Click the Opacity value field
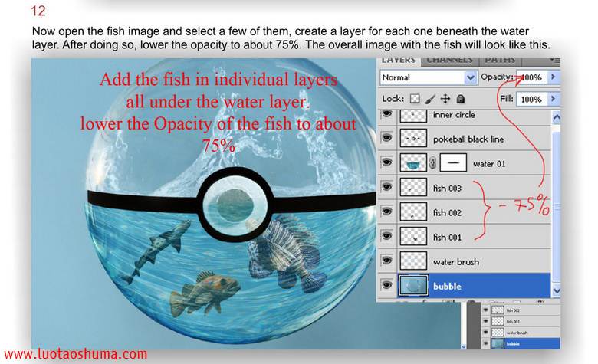The image size is (598, 364). point(531,77)
